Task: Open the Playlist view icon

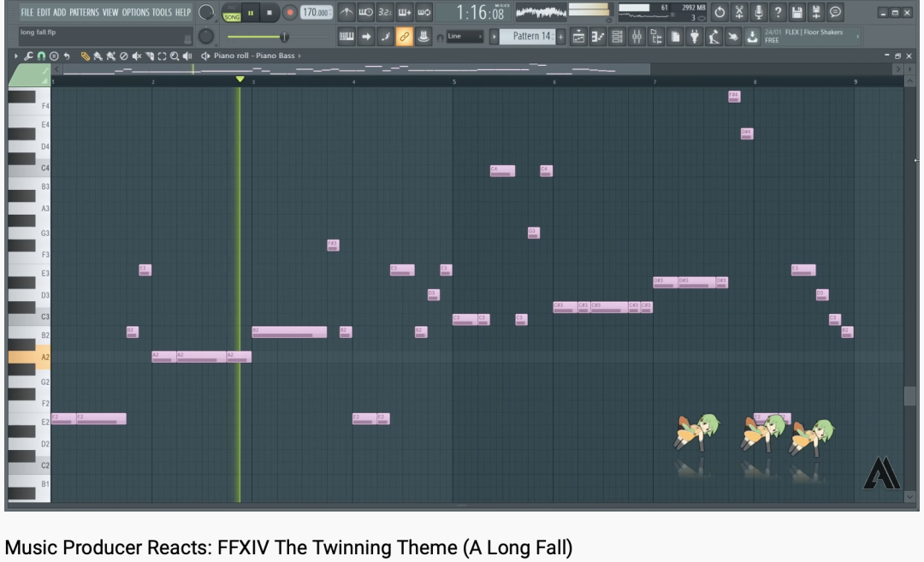Action: pos(578,37)
